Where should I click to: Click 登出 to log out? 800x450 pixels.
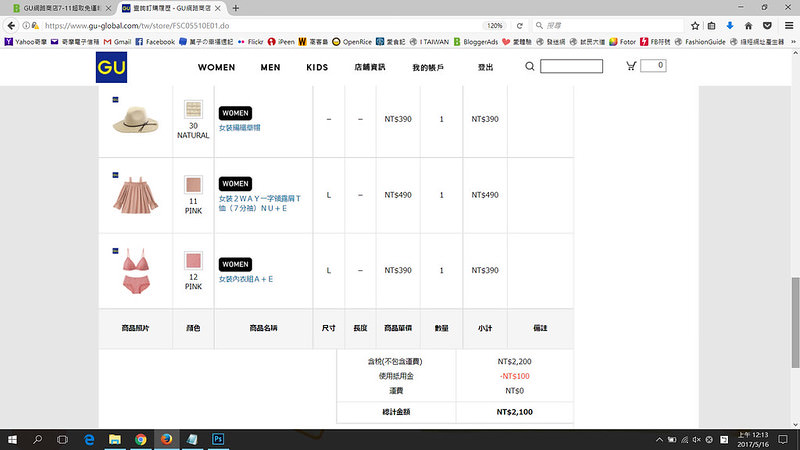coord(485,67)
